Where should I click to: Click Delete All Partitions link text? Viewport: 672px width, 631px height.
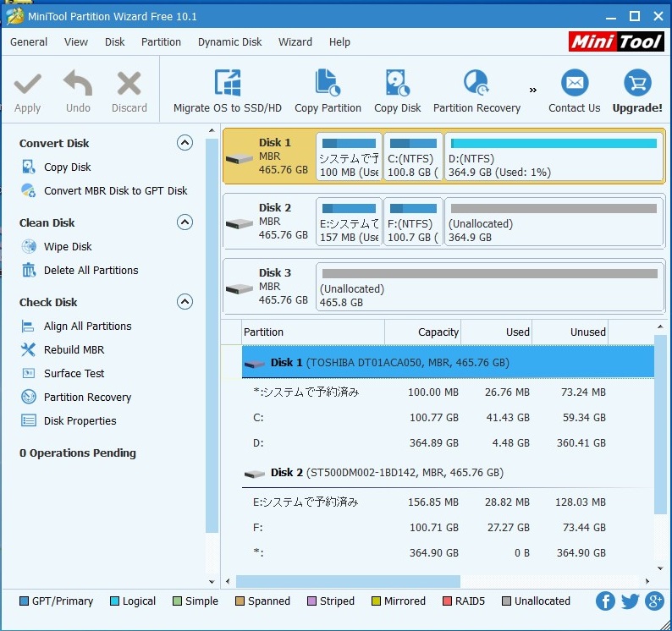click(x=91, y=271)
